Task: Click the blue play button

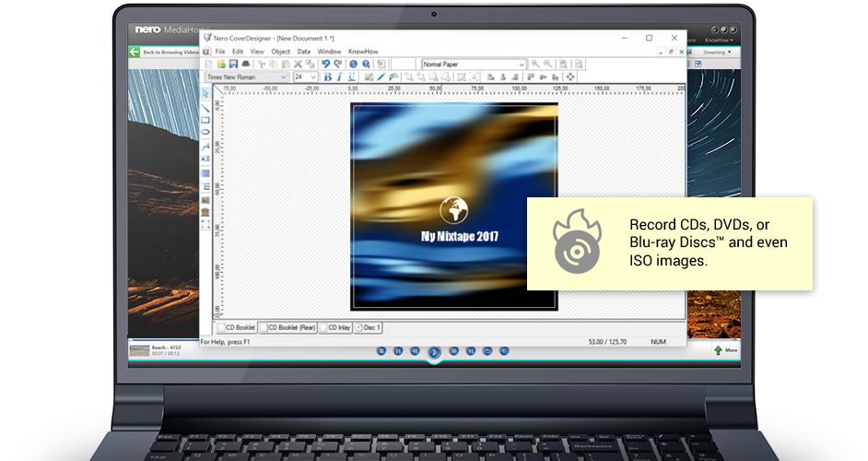Action: coord(434,352)
